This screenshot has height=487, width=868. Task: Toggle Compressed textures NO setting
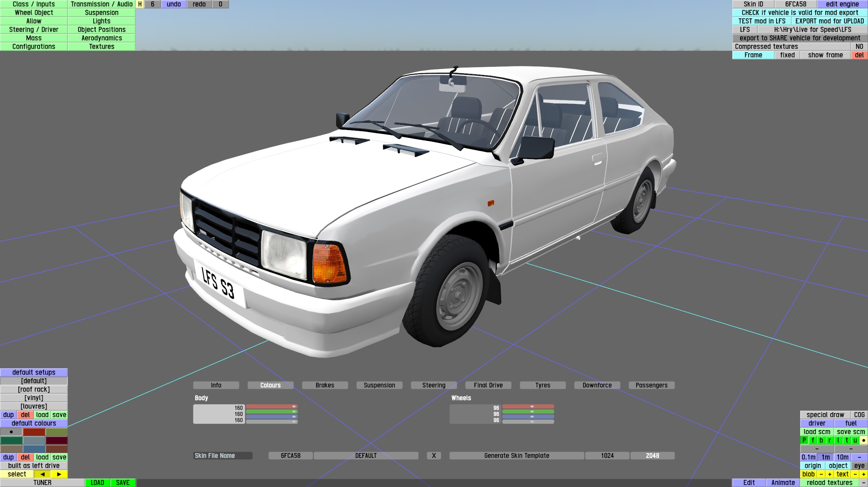point(859,47)
